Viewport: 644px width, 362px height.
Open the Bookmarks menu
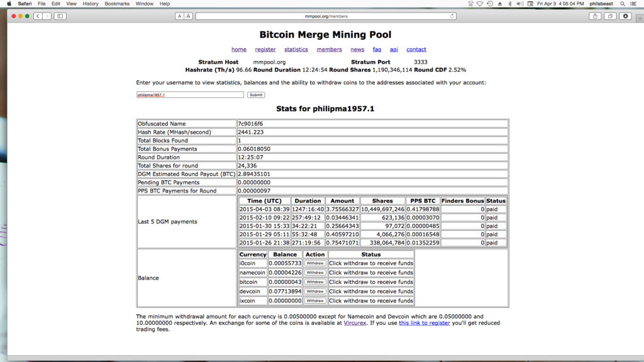(116, 4)
